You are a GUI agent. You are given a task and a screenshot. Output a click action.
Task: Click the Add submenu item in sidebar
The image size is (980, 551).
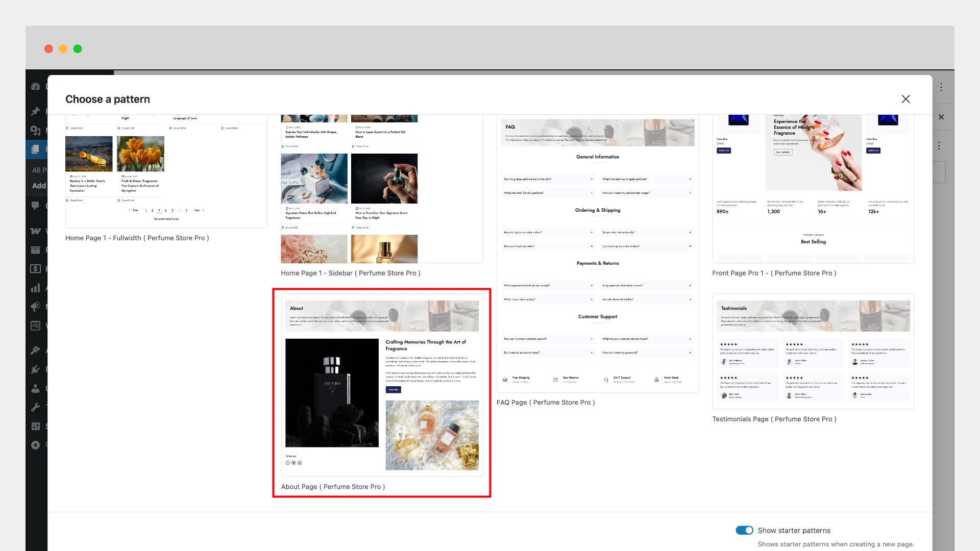(39, 186)
